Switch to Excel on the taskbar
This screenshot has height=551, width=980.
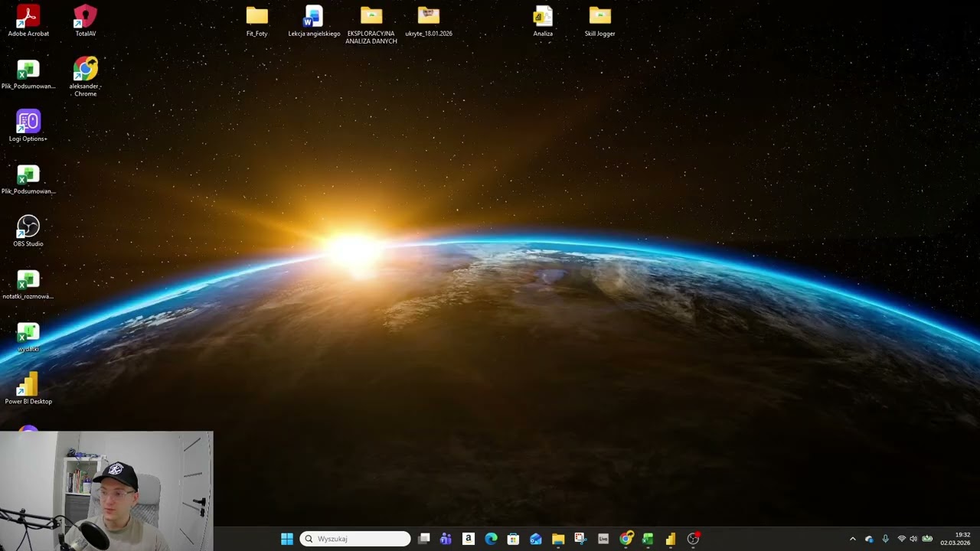648,539
